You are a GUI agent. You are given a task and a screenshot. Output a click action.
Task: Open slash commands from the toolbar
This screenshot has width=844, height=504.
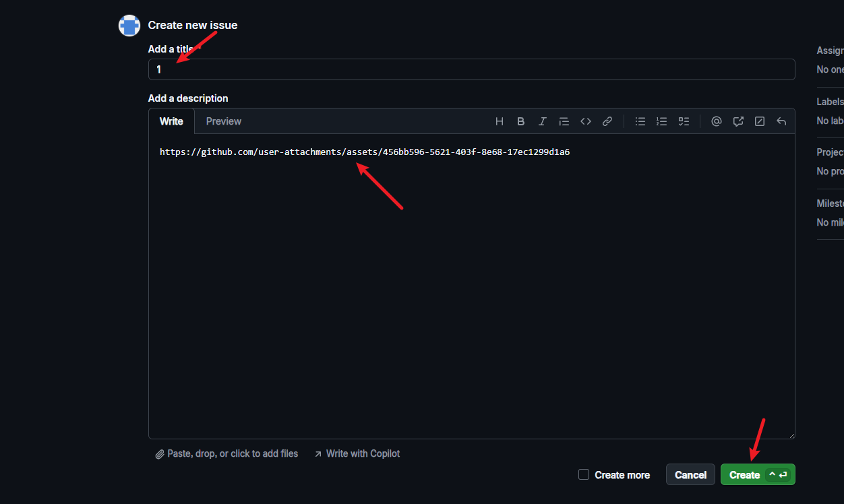pyautogui.click(x=760, y=121)
